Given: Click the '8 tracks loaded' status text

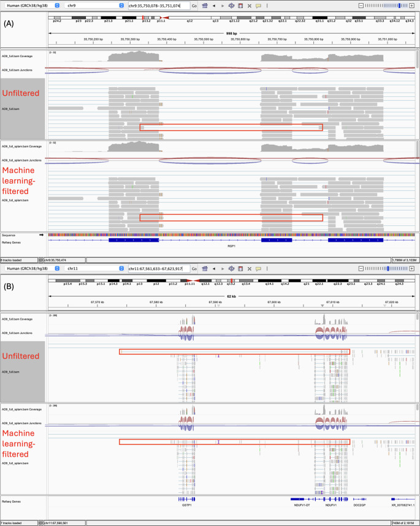Looking at the screenshot, I should click(x=11, y=260).
